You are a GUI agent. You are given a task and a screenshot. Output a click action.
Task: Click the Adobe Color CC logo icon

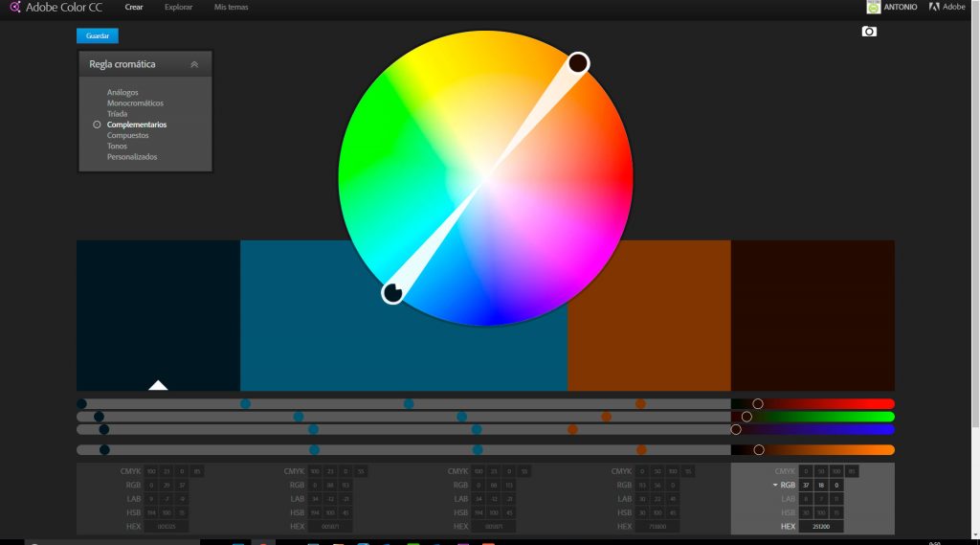point(14,7)
